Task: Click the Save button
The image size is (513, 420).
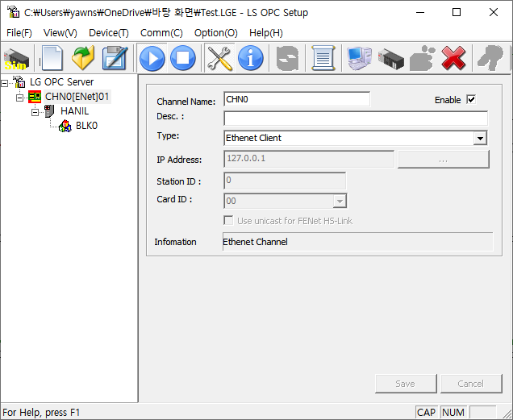Action: (406, 384)
